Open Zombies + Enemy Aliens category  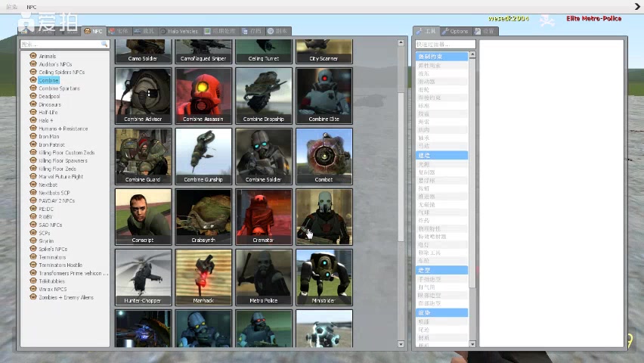click(66, 297)
